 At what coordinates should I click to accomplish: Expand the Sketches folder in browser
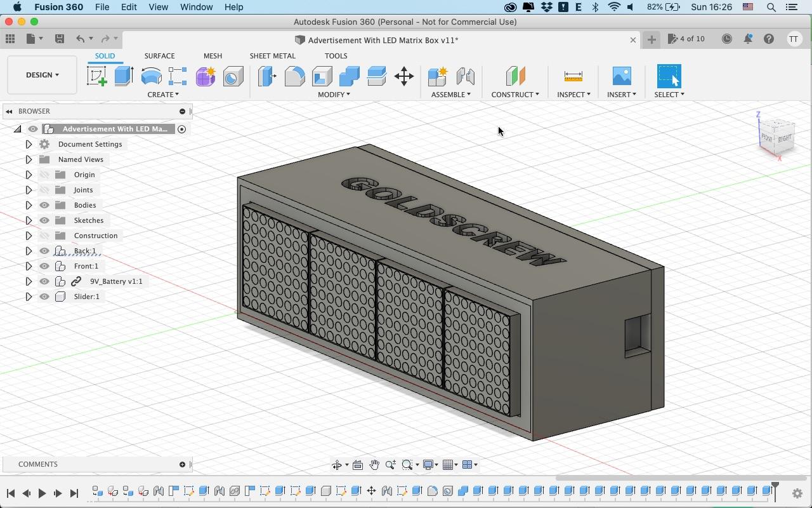[x=29, y=220]
